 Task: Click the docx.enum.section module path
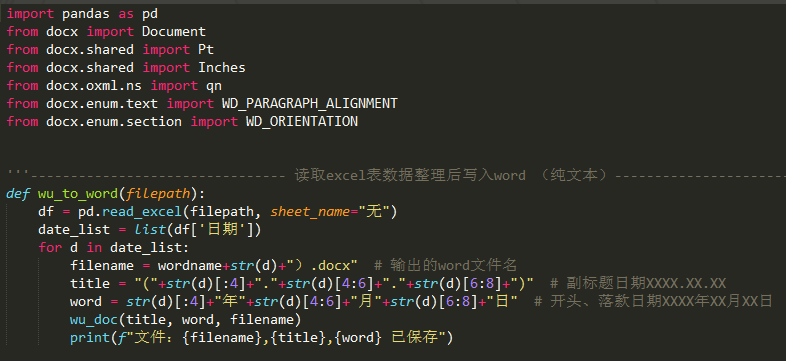pyautogui.click(x=114, y=122)
